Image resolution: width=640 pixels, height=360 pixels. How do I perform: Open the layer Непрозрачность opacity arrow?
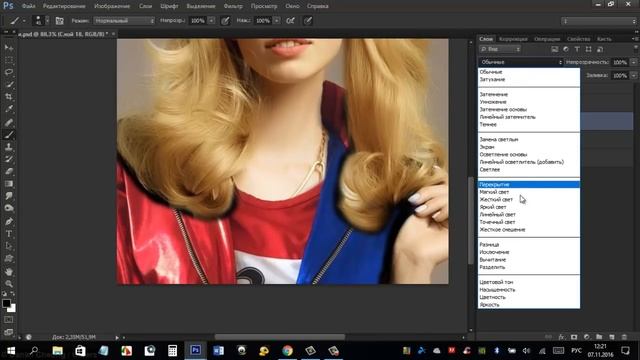[x=633, y=62]
